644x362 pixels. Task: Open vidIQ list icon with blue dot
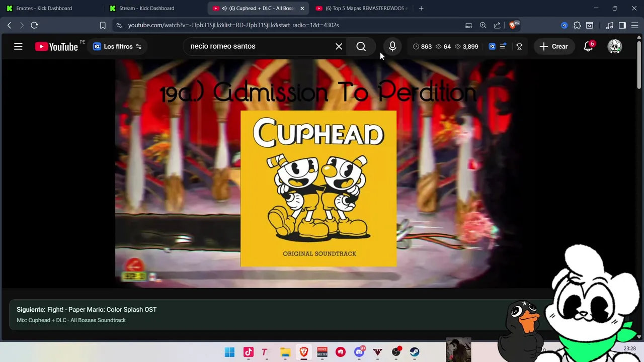503,46
